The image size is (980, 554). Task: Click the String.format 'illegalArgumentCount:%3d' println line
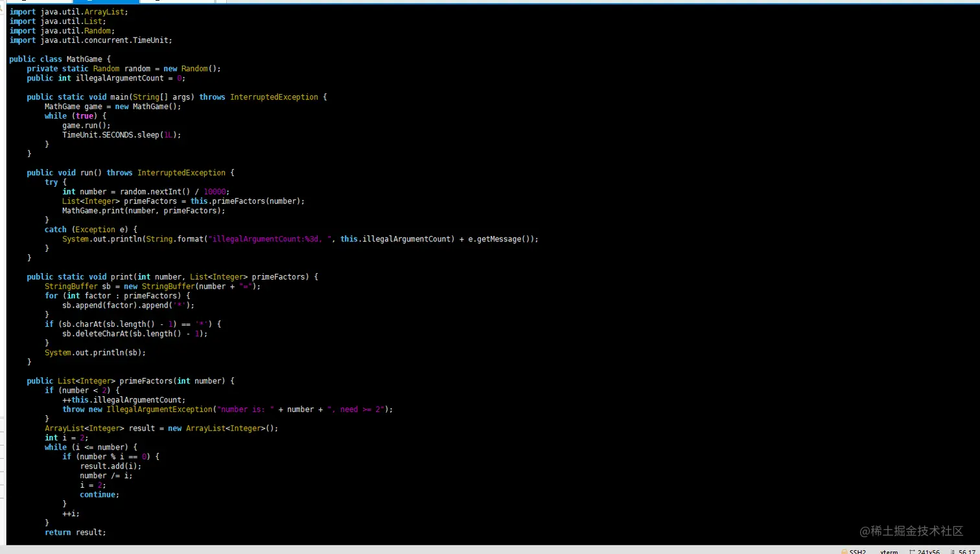coord(300,239)
